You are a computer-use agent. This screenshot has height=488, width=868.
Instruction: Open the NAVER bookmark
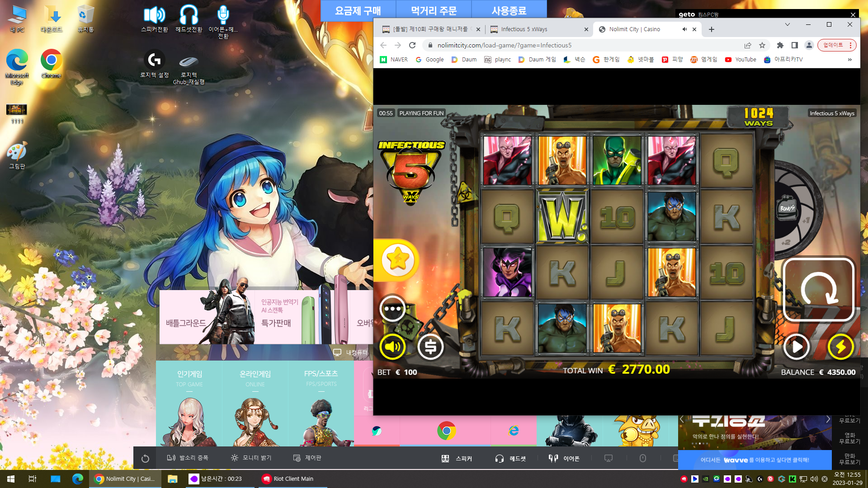tap(394, 60)
